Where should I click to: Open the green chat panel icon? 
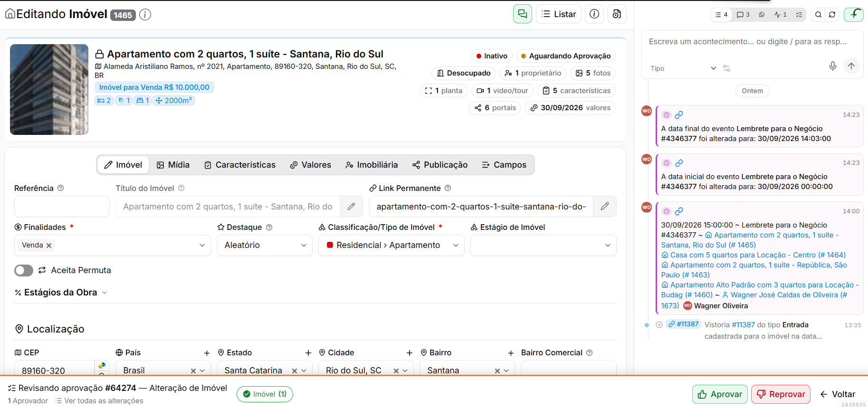(x=522, y=14)
